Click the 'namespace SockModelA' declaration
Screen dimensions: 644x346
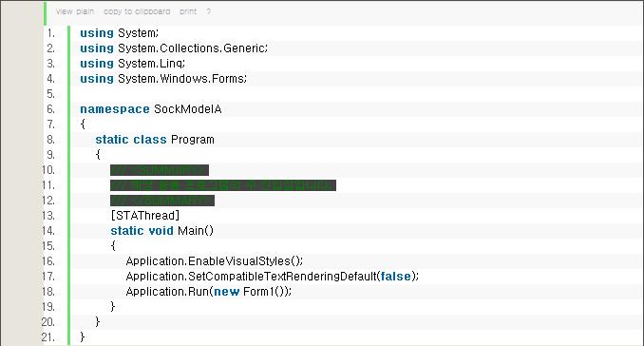(x=151, y=109)
